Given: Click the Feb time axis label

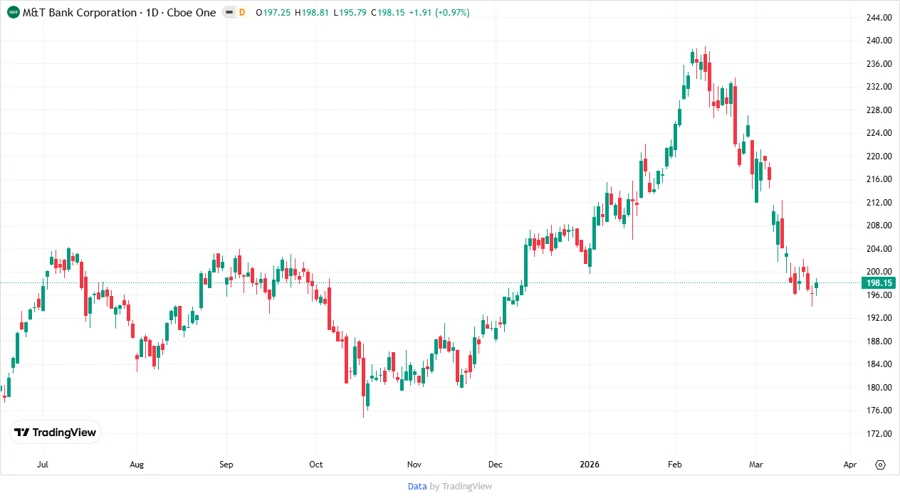Looking at the screenshot, I should pyautogui.click(x=674, y=464).
